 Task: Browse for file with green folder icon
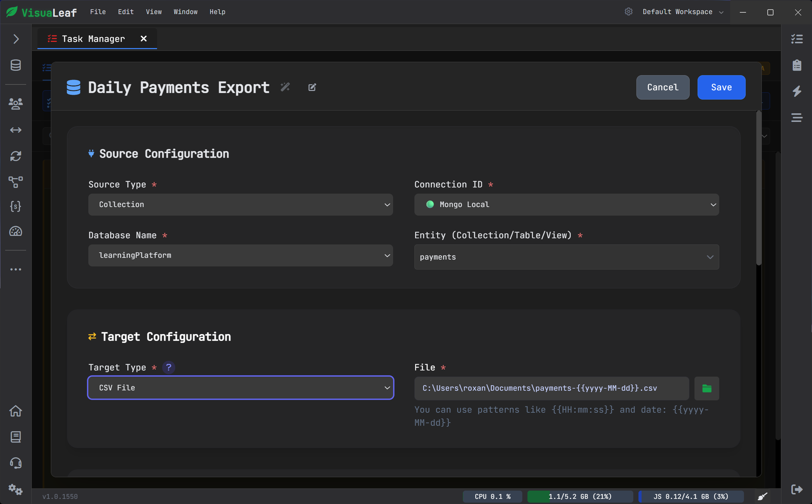[x=707, y=388]
